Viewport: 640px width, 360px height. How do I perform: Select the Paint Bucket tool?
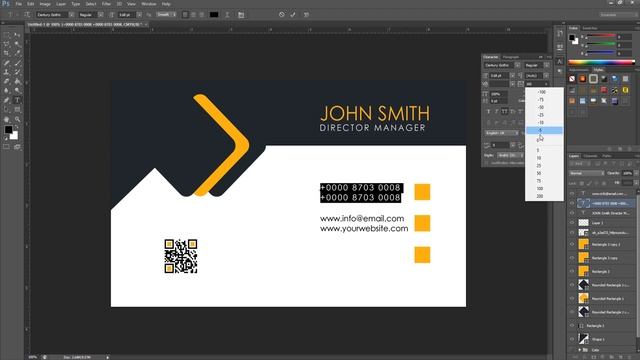coord(18,81)
